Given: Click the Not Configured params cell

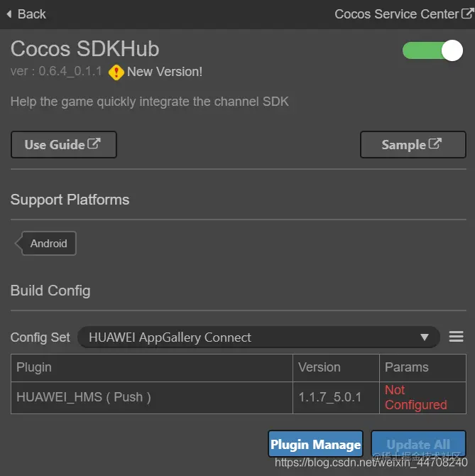Looking at the screenshot, I should (422, 398).
